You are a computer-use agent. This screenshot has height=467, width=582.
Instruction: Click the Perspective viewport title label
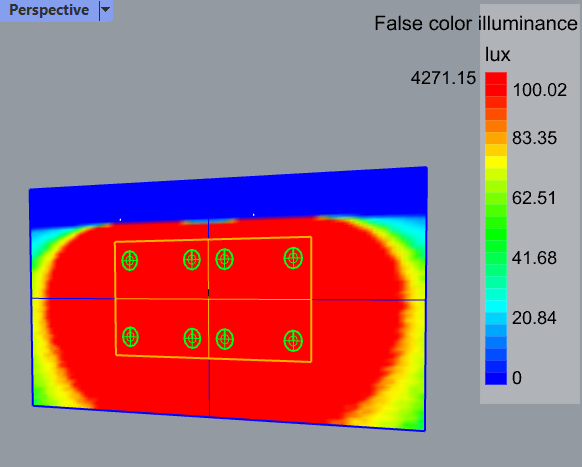(x=49, y=10)
